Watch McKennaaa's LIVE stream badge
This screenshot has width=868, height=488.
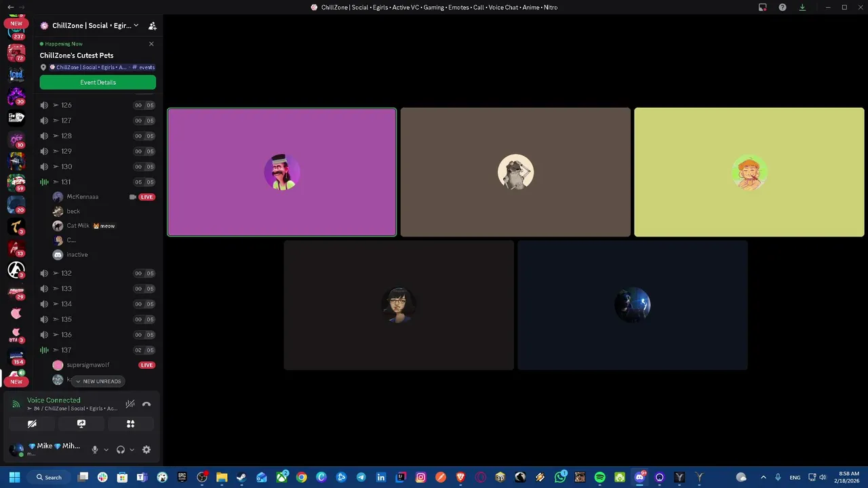146,197
